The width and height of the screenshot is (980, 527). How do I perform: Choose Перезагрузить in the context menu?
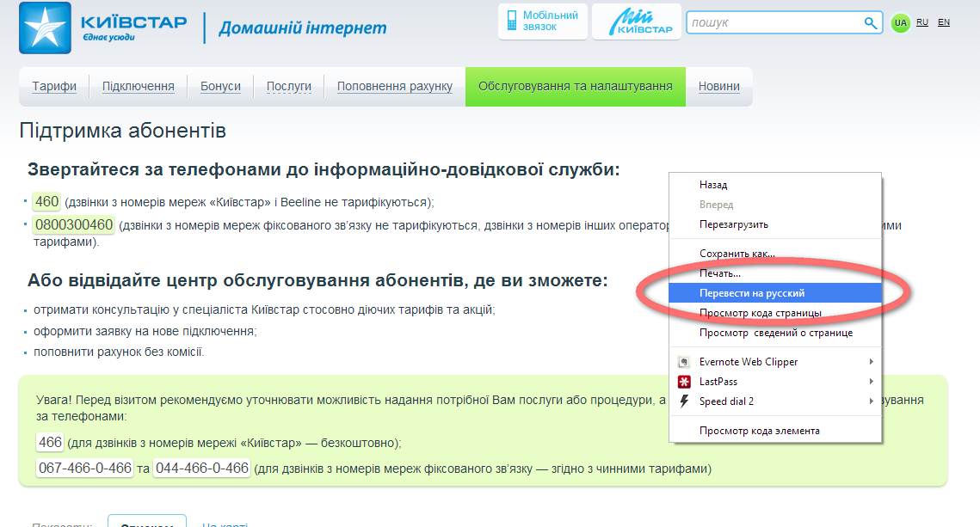[x=775, y=224]
